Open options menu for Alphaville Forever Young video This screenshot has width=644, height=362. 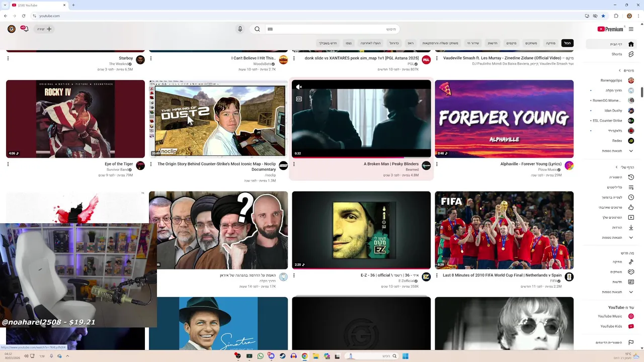pyautogui.click(x=437, y=164)
